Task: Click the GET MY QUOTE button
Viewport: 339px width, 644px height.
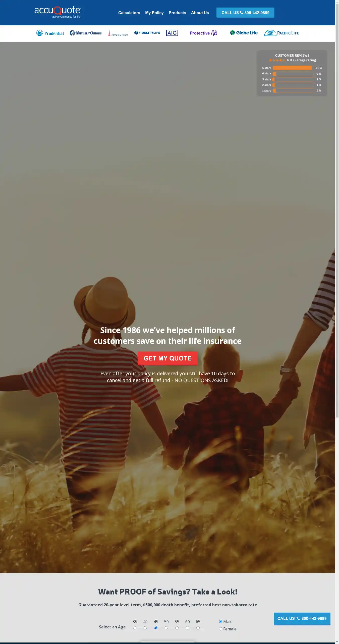Action: pyautogui.click(x=167, y=358)
